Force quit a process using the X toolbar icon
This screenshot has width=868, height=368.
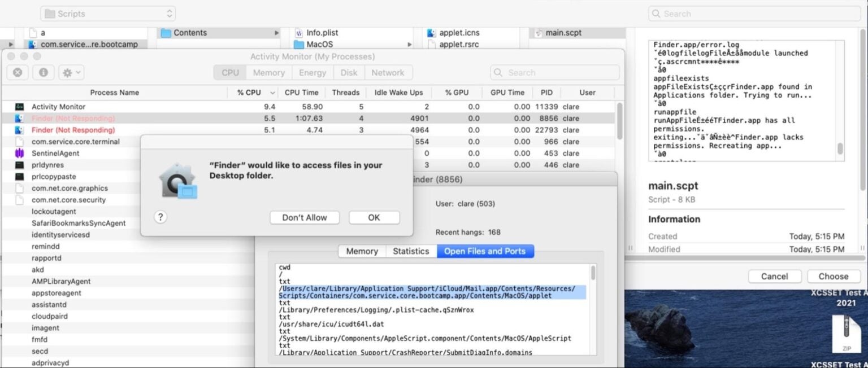(18, 72)
